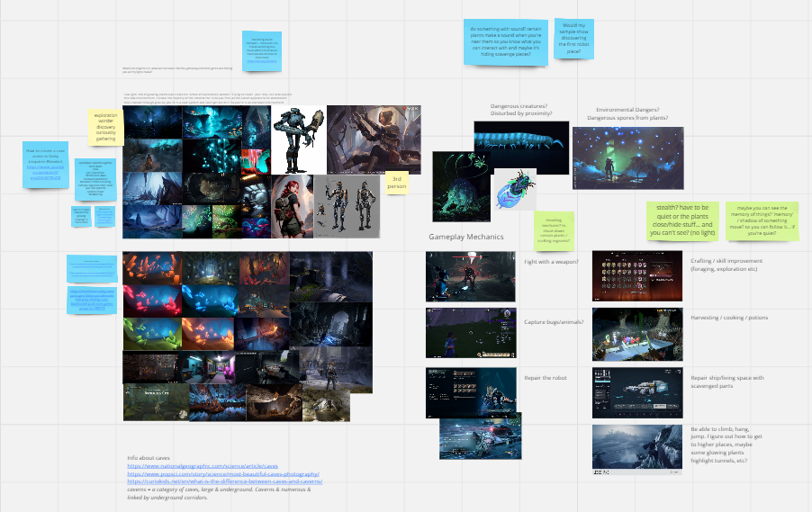The height and width of the screenshot is (512, 812).
Task: Click the white-background robot concept image
Action: coord(299,139)
